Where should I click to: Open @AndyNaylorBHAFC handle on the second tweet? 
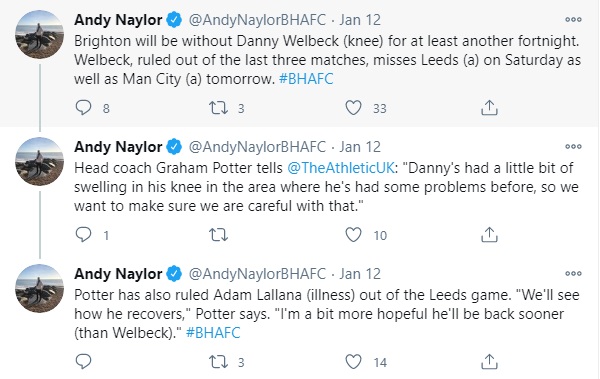pos(257,147)
